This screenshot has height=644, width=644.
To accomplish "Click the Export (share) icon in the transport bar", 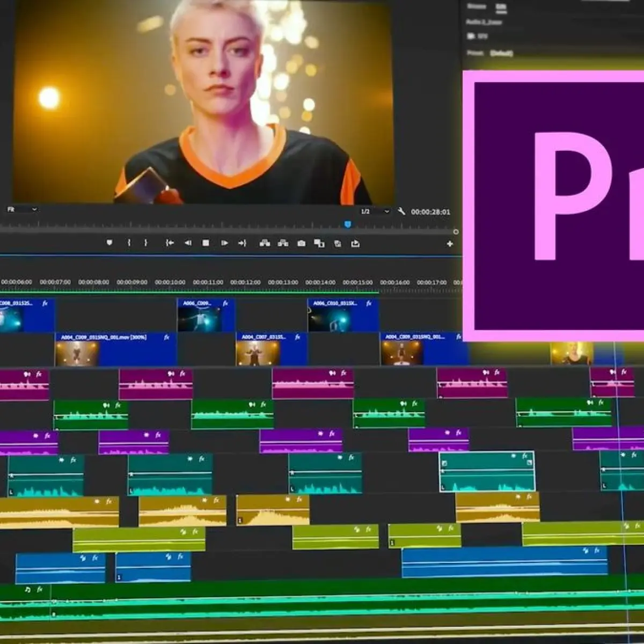I will pos(355,243).
